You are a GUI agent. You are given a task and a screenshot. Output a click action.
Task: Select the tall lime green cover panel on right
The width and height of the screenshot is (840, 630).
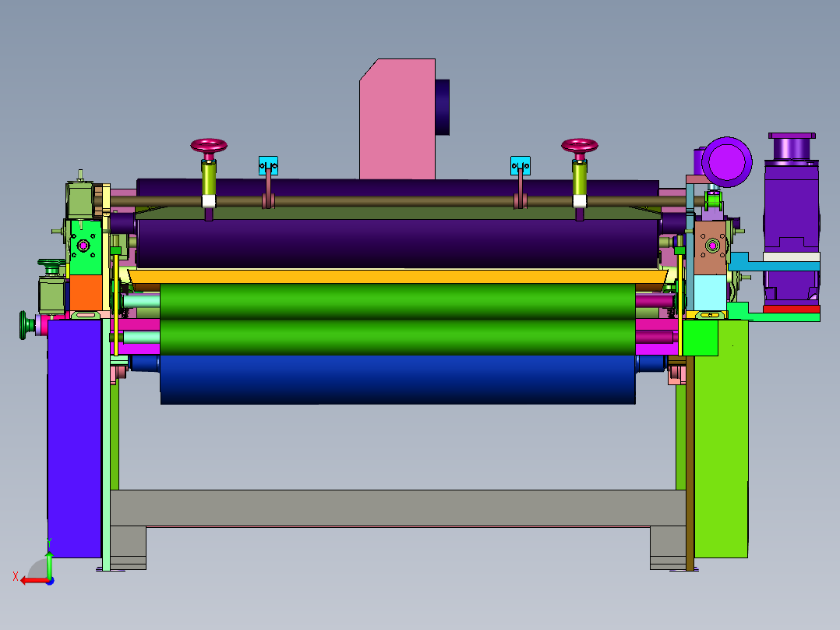pos(721,439)
